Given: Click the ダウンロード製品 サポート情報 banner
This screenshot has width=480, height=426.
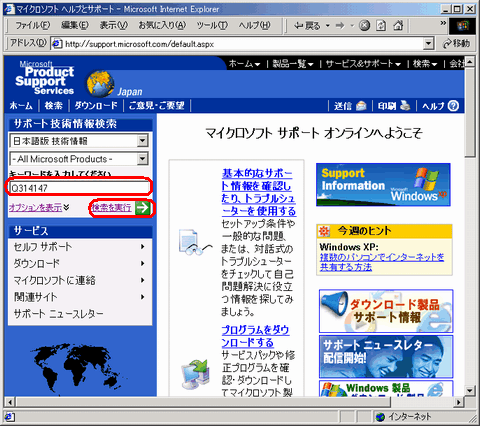Looking at the screenshot, I should (x=386, y=311).
